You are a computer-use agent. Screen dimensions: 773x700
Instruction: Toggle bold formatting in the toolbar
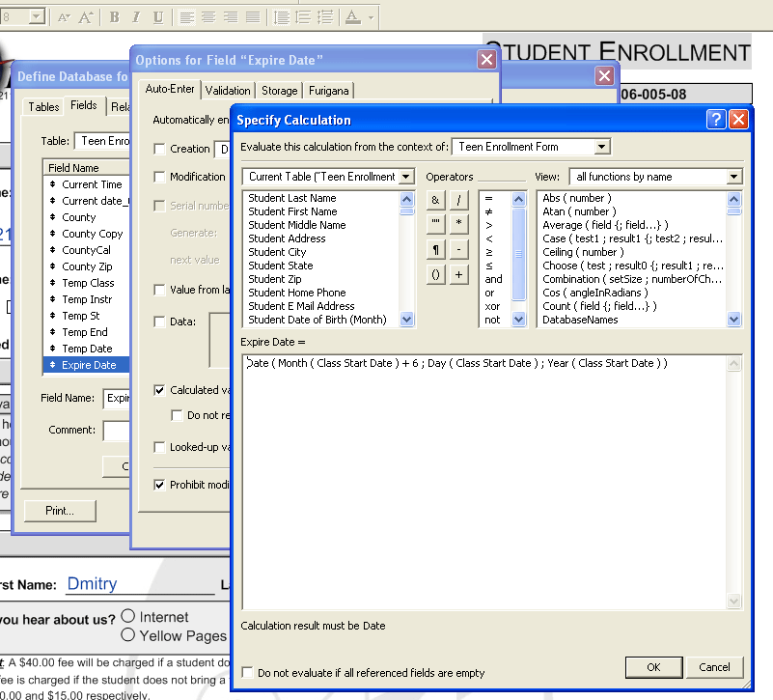114,17
